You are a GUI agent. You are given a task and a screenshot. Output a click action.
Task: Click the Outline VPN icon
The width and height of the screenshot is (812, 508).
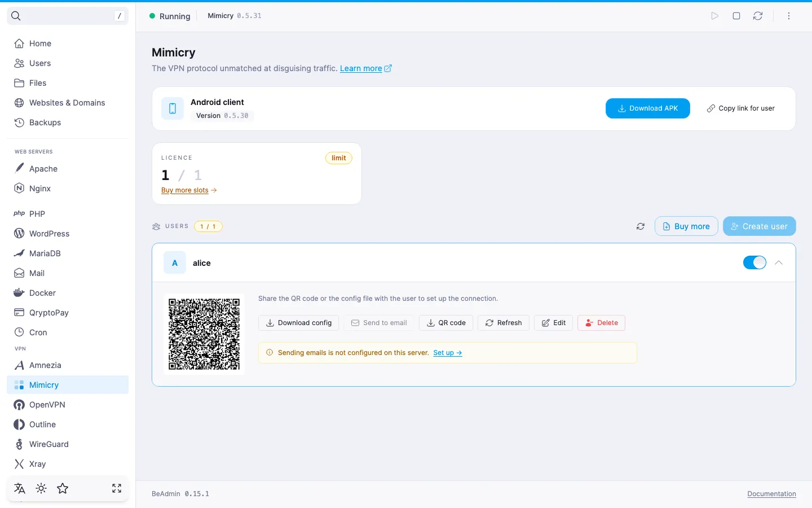(19, 424)
